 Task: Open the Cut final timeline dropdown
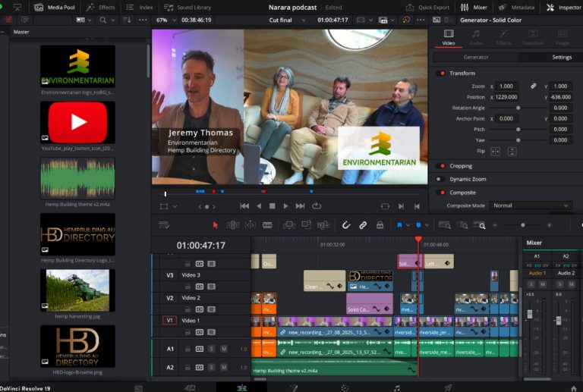point(289,20)
